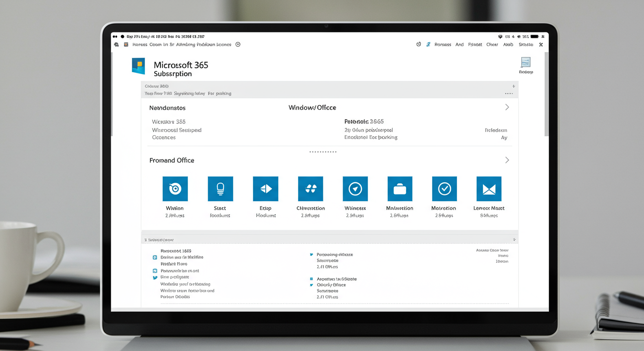Open the envelope mail app tile
The width and height of the screenshot is (644, 351).
click(x=489, y=189)
